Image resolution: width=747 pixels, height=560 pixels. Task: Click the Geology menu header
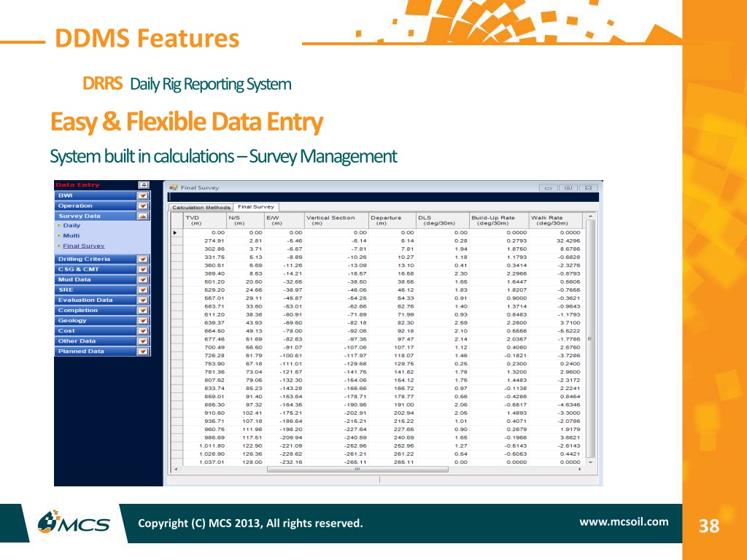tap(102, 321)
